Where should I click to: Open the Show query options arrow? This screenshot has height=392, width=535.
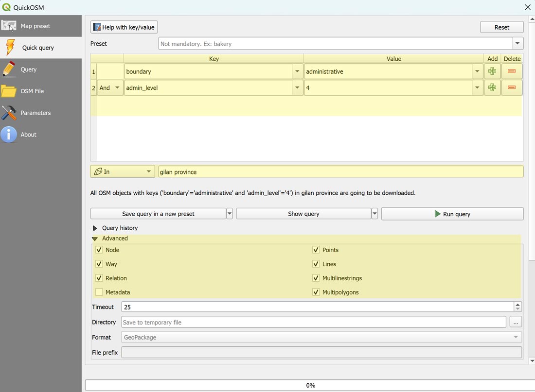[374, 214]
